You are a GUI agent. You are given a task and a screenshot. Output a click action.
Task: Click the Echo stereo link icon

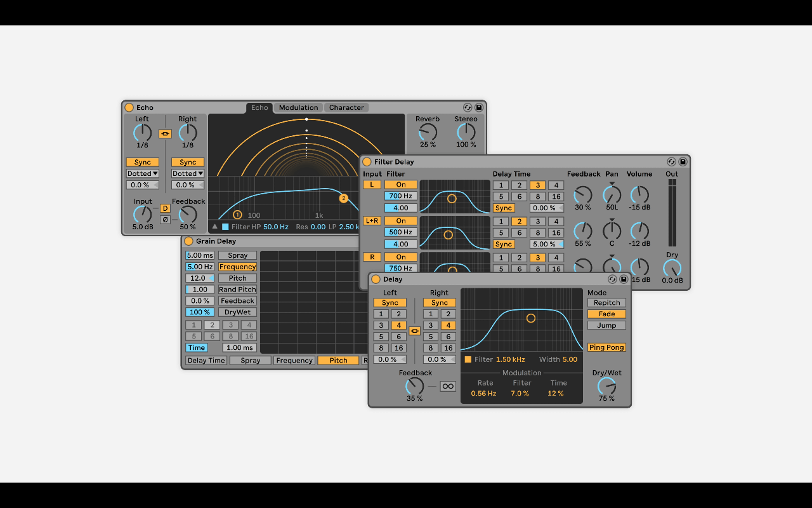(165, 134)
